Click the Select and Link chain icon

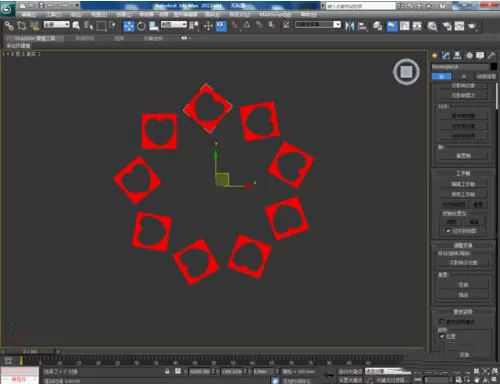click(x=9, y=26)
